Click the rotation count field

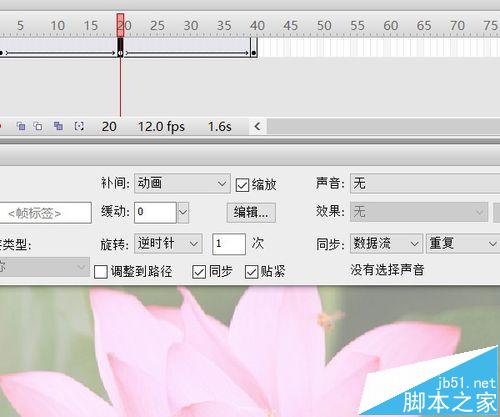pyautogui.click(x=229, y=244)
